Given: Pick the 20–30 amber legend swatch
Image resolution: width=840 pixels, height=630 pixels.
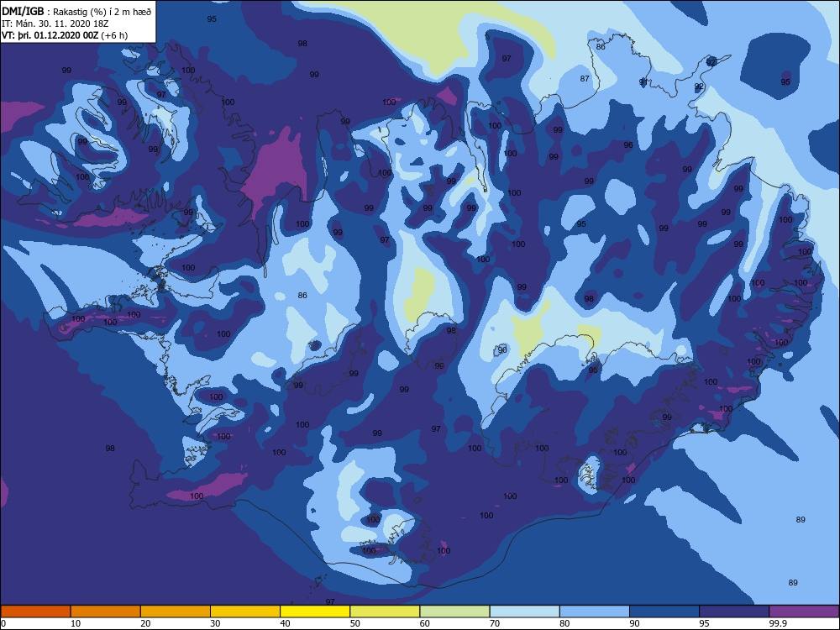Looking at the screenshot, I should coord(176,612).
